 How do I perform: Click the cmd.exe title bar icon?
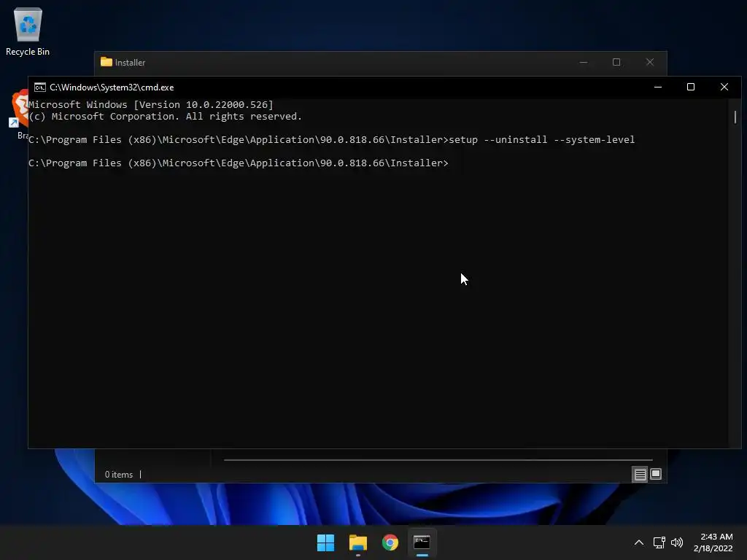pos(40,87)
